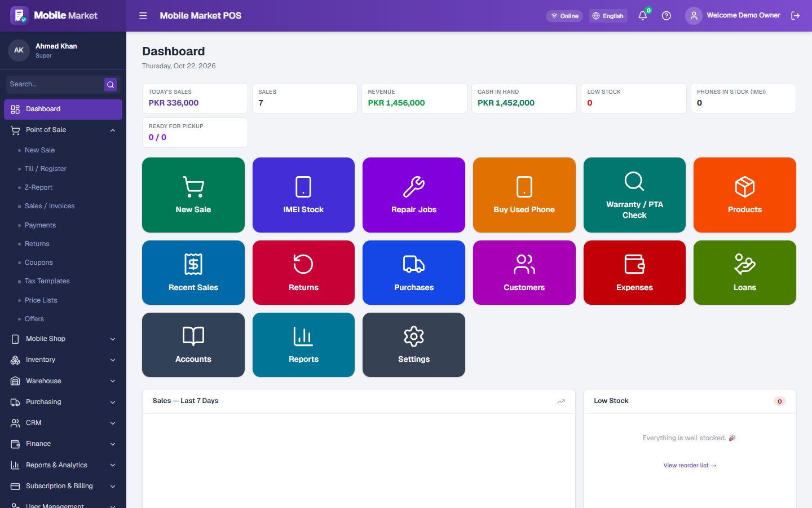The height and width of the screenshot is (508, 812).
Task: Focus the sidebar Search field
Action: 55,85
